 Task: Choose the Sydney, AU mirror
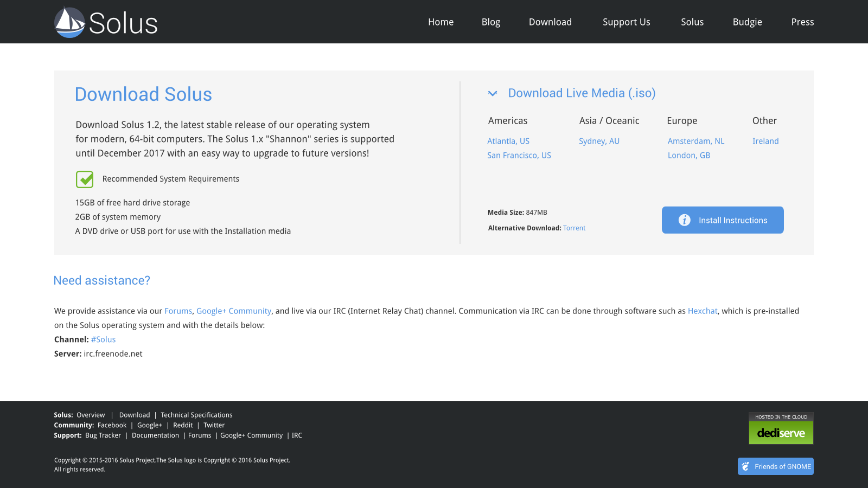(x=599, y=141)
